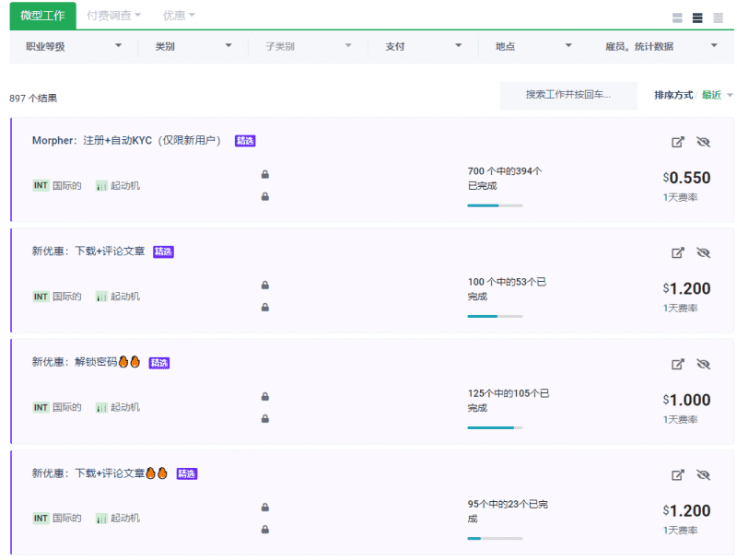Select the grid view layout icon
The height and width of the screenshot is (560, 737).
click(x=678, y=17)
